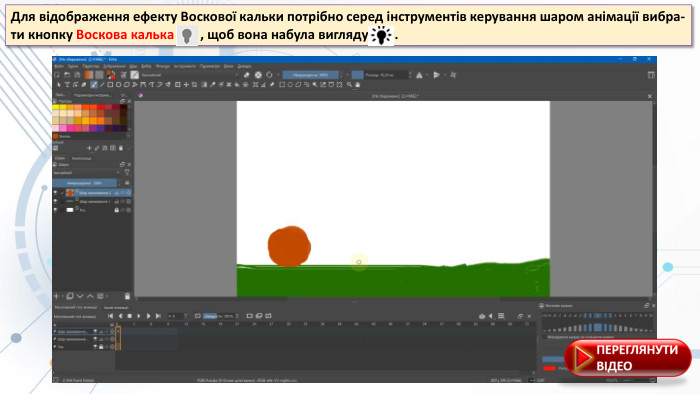700x394 pixels.
Task: Open the timeline hamburger settings menu
Action: click(x=501, y=316)
